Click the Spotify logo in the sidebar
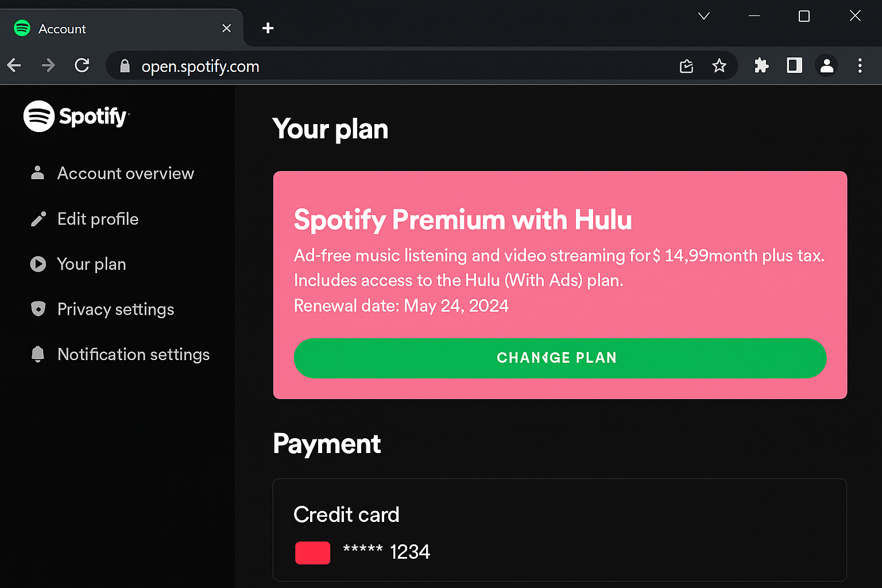 pos(76,116)
